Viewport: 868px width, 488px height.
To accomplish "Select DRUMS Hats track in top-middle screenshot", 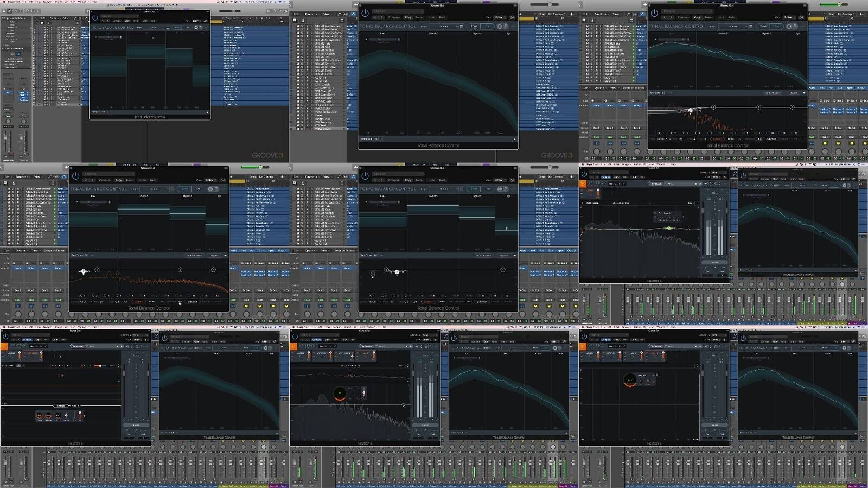I will tap(323, 44).
